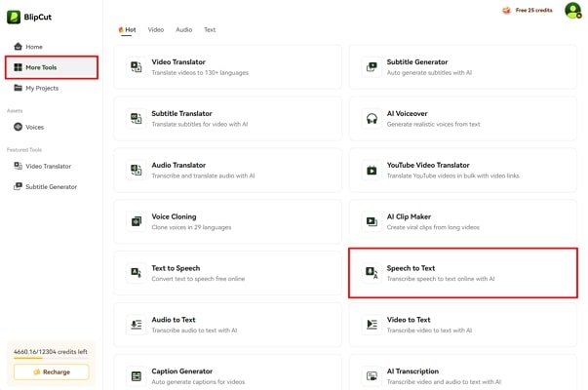The height and width of the screenshot is (390, 588).
Task: Switch to the Audio tab
Action: (183, 30)
